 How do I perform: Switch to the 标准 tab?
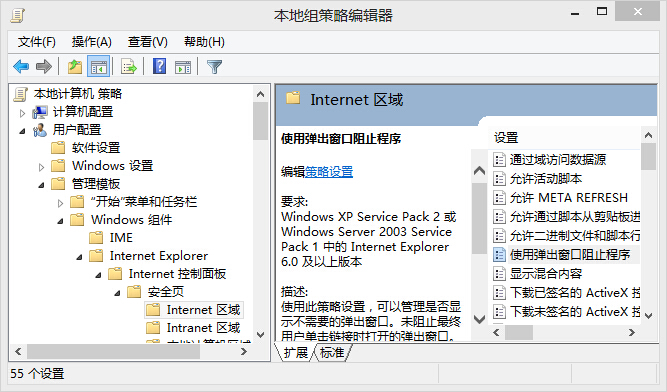pyautogui.click(x=332, y=352)
